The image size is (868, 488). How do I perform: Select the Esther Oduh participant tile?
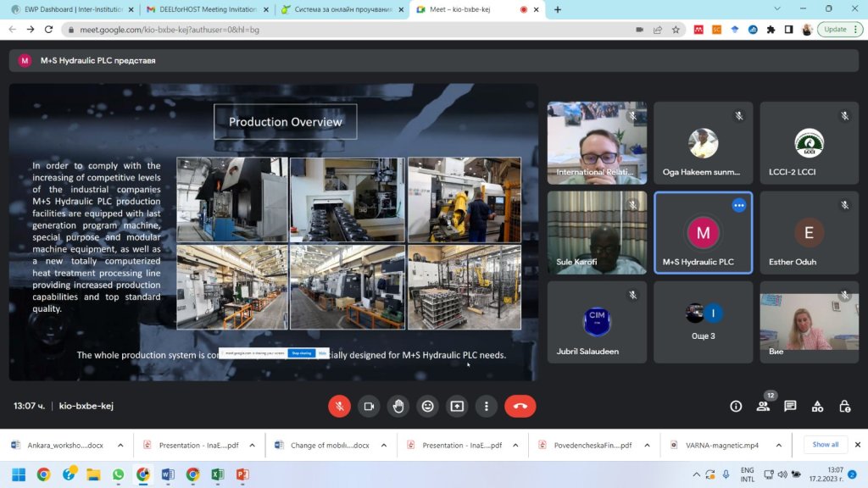pyautogui.click(x=809, y=232)
